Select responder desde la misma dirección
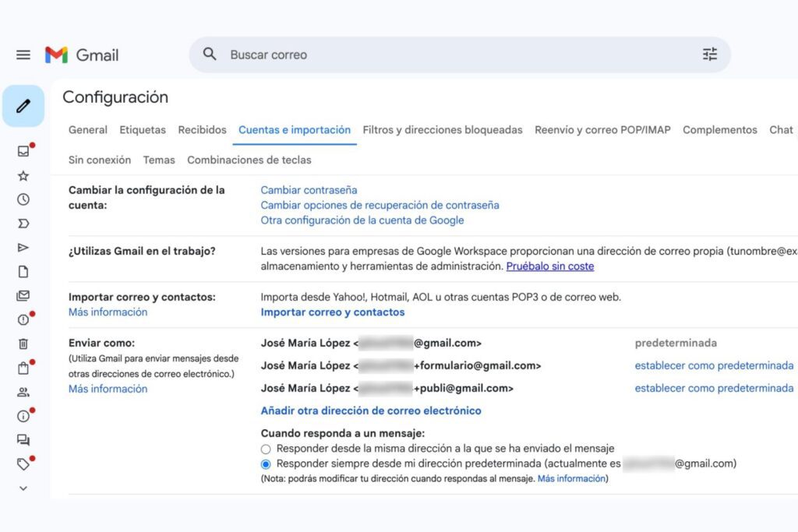The image size is (798, 532). coord(266,448)
